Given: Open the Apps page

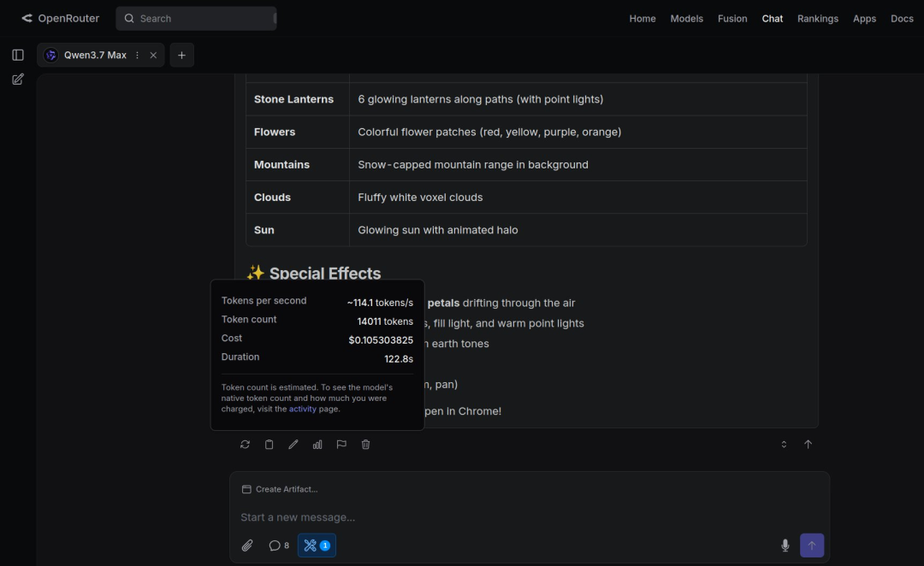Looking at the screenshot, I should tap(864, 18).
